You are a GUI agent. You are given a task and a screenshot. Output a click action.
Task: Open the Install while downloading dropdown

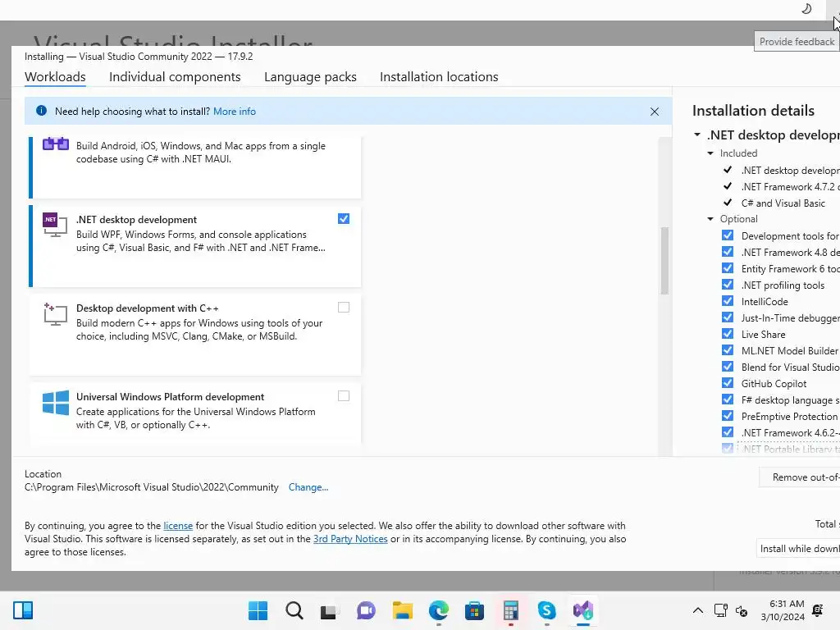click(x=798, y=549)
